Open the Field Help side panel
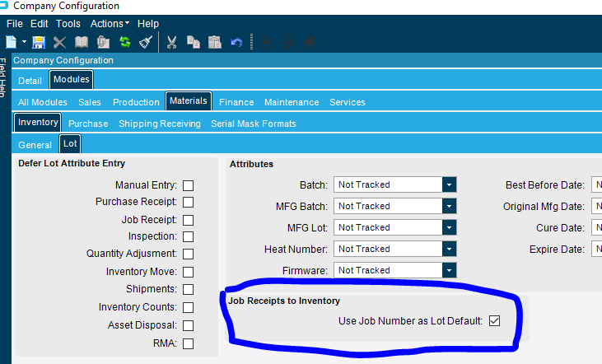 [x=3, y=77]
